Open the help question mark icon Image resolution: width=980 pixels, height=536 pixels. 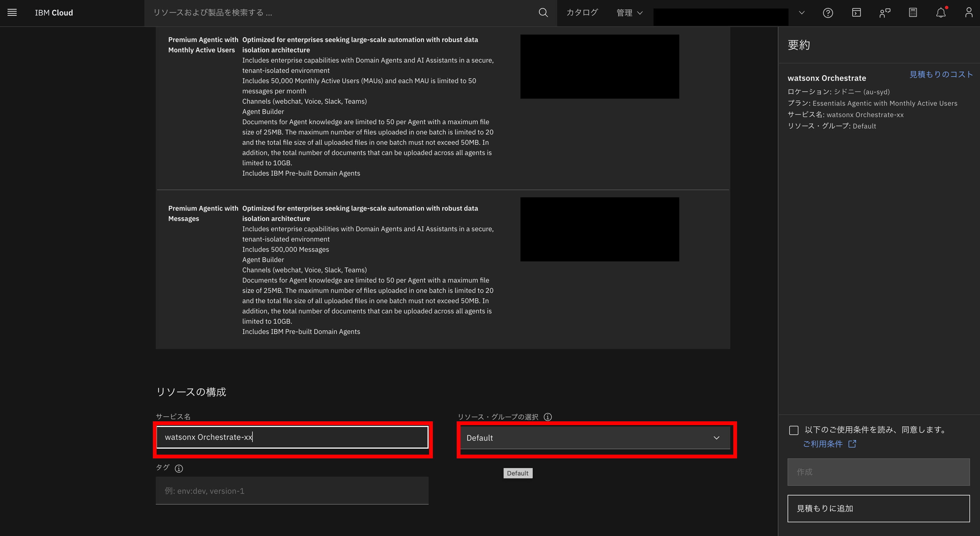pos(828,13)
